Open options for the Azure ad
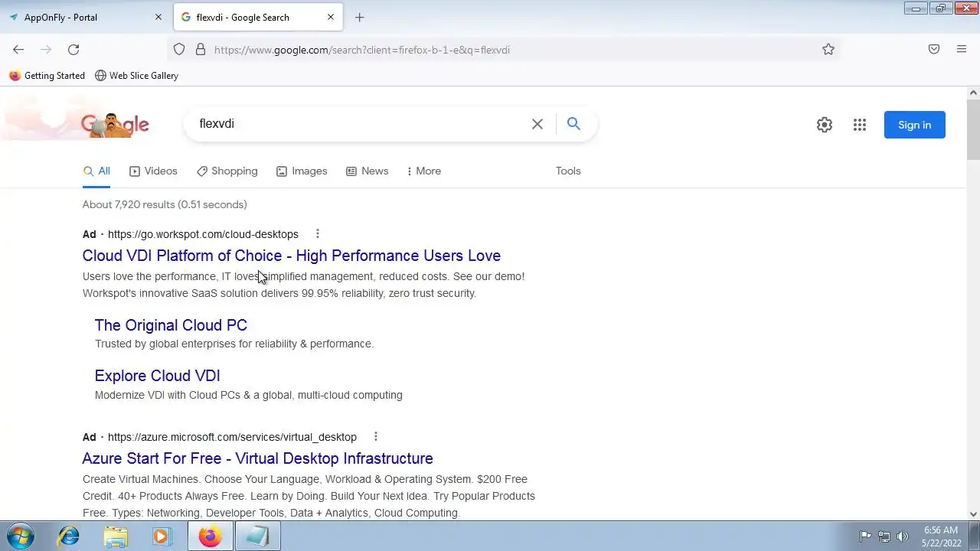This screenshot has width=980, height=551. (376, 437)
